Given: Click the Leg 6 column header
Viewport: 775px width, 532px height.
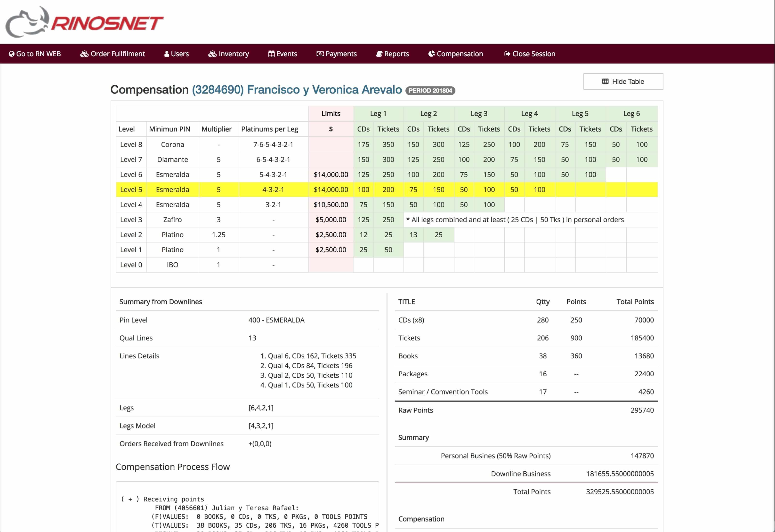Looking at the screenshot, I should (631, 113).
